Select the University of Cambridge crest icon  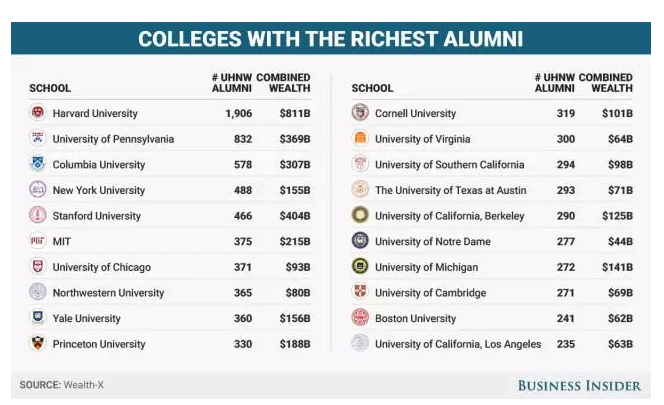360,292
